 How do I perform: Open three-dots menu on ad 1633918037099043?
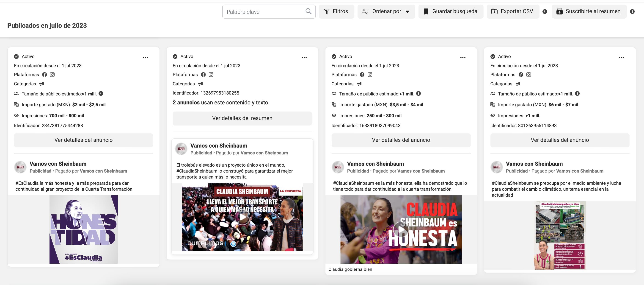tap(463, 58)
